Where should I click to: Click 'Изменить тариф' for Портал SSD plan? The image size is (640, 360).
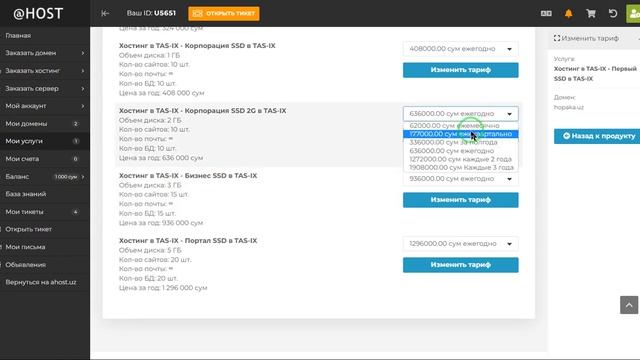pyautogui.click(x=460, y=265)
